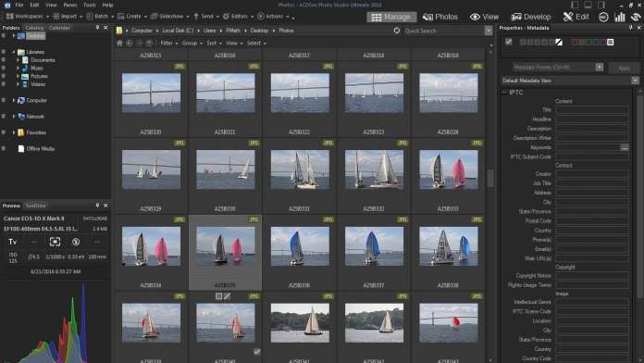Select the red color label swatch
644x363 pixels.
(x=575, y=42)
